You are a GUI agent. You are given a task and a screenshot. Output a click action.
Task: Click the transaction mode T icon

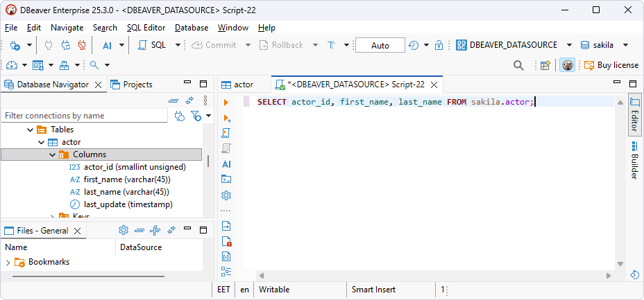(332, 45)
